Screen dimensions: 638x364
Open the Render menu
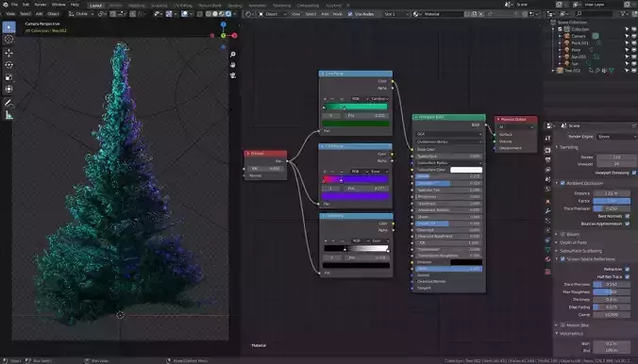[41, 5]
